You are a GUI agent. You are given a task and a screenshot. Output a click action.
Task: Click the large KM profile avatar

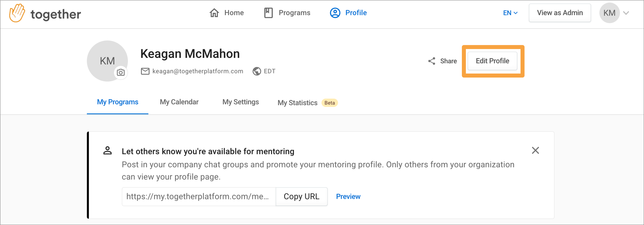coord(107,61)
